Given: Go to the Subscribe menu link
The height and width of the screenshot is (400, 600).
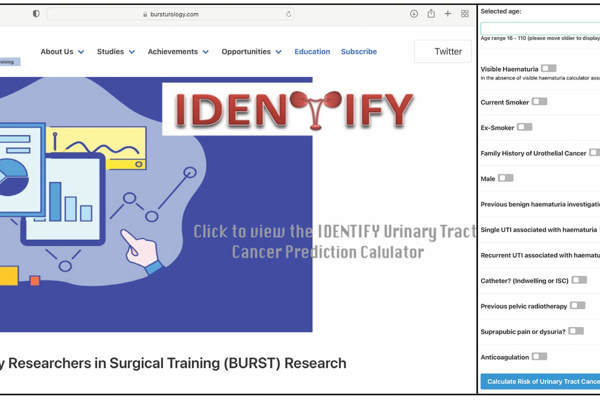Looking at the screenshot, I should [359, 52].
